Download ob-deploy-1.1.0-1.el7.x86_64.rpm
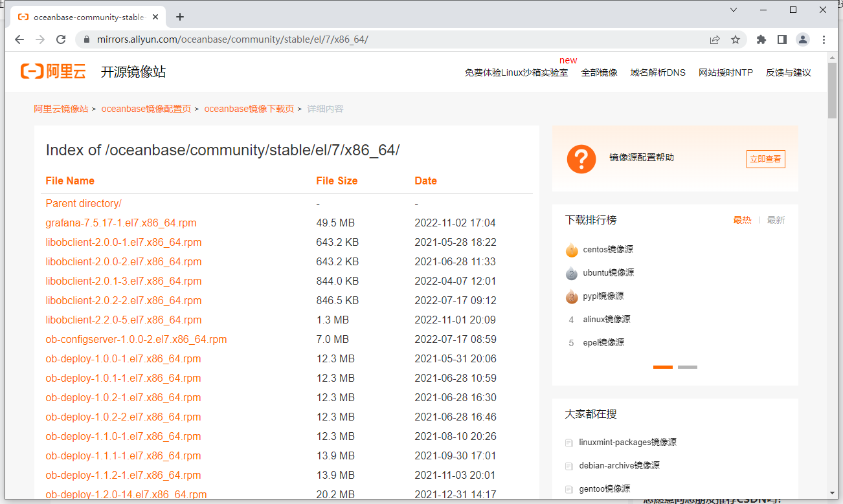This screenshot has width=843, height=504. 123,436
